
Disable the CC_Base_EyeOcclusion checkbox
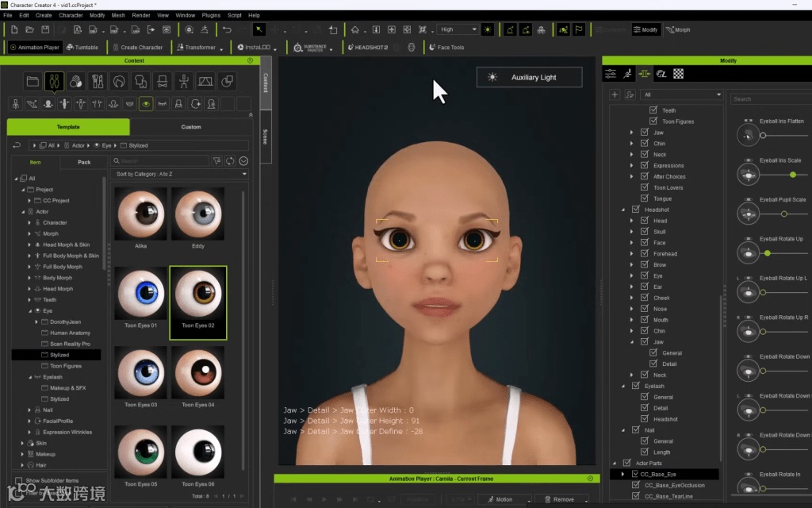coord(635,485)
